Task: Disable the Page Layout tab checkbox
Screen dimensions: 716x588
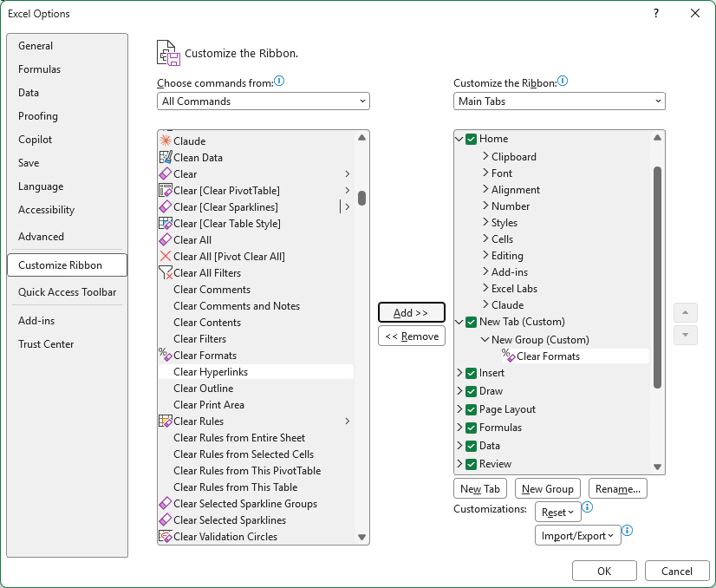Action: [472, 409]
